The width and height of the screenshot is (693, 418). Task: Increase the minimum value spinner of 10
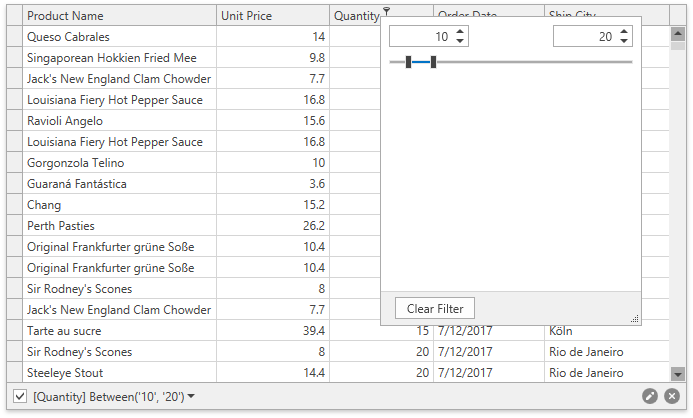pyautogui.click(x=460, y=31)
